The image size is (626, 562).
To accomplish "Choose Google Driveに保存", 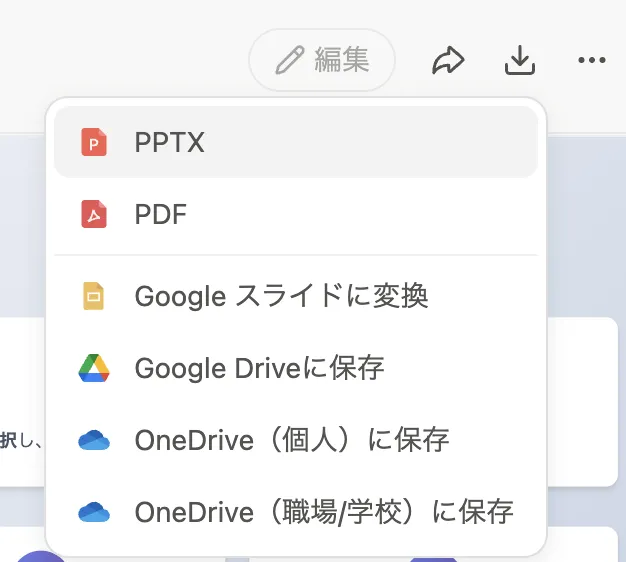I will click(296, 368).
